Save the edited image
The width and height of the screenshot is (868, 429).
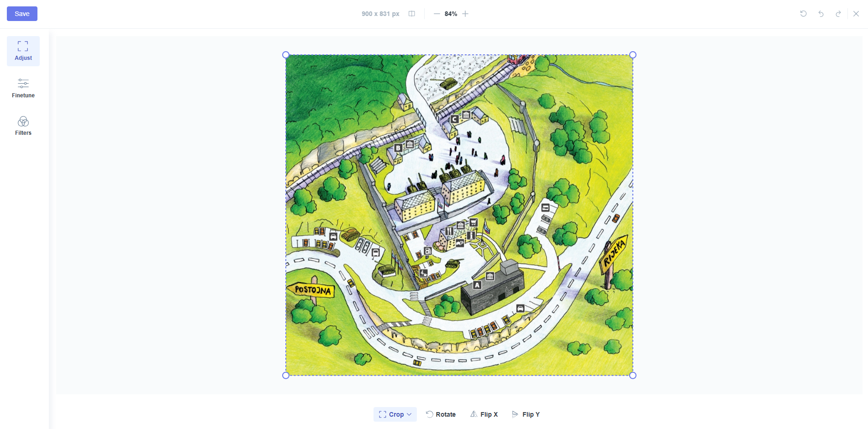click(22, 14)
